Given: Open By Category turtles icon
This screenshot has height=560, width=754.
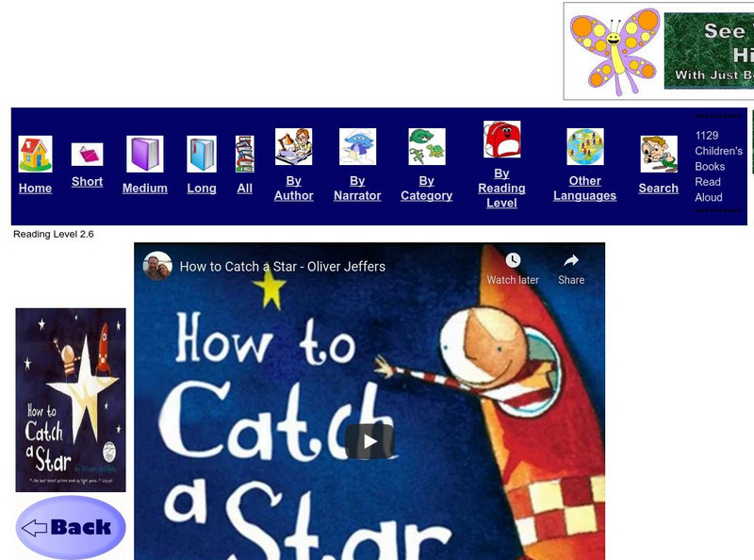Looking at the screenshot, I should [424, 143].
